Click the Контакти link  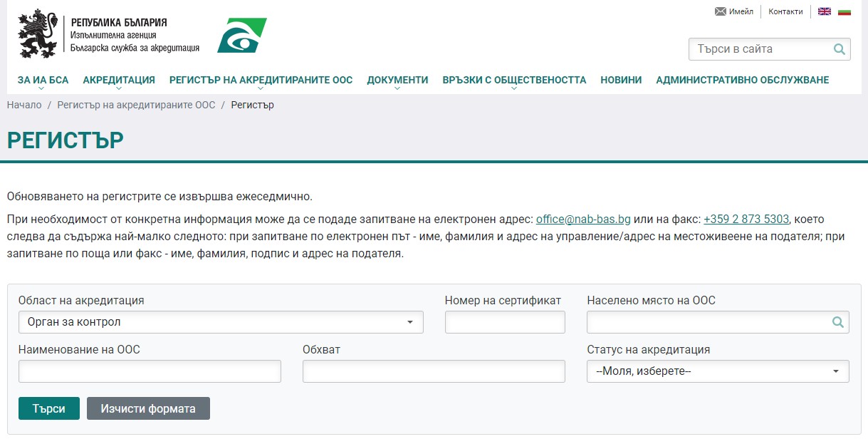785,11
